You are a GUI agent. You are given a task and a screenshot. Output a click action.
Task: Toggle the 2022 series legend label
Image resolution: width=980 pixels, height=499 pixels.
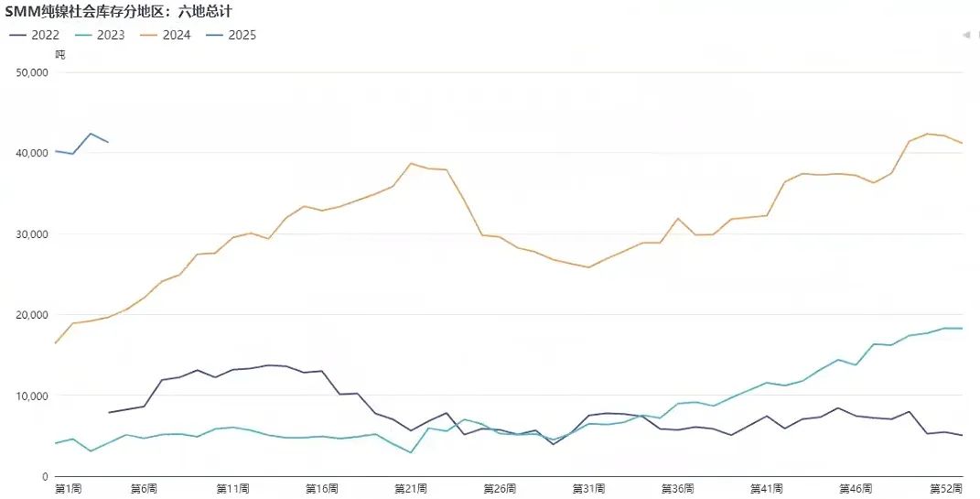click(x=45, y=36)
